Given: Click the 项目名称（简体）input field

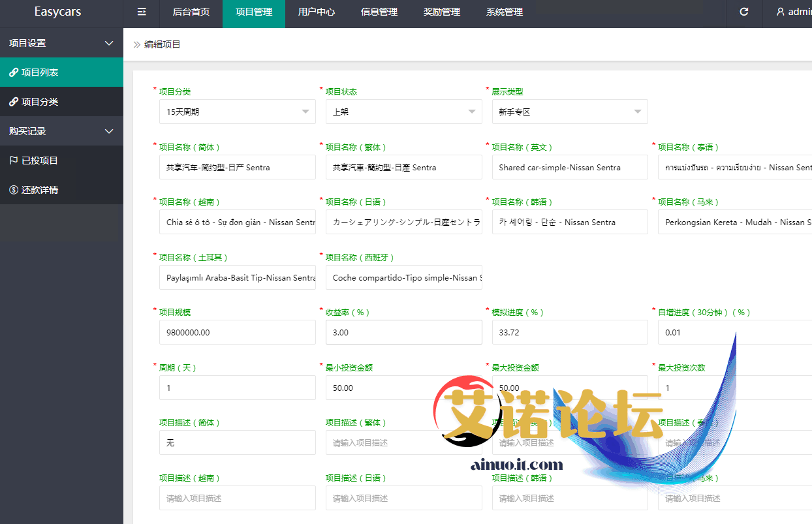Looking at the screenshot, I should [x=238, y=167].
